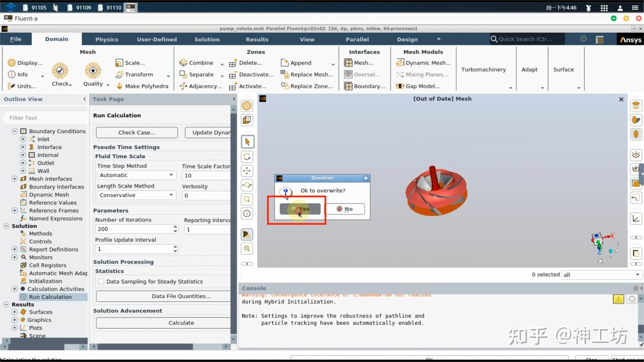Screen dimensions: 644x362
Task: Activate the pan view tool
Action: click(x=247, y=171)
